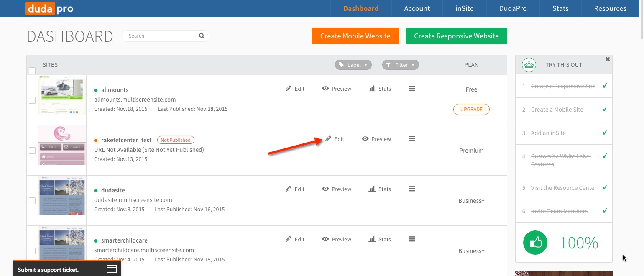Click Create a Responsive Site step
Image resolution: width=644 pixels, height=276 pixels.
564,86
